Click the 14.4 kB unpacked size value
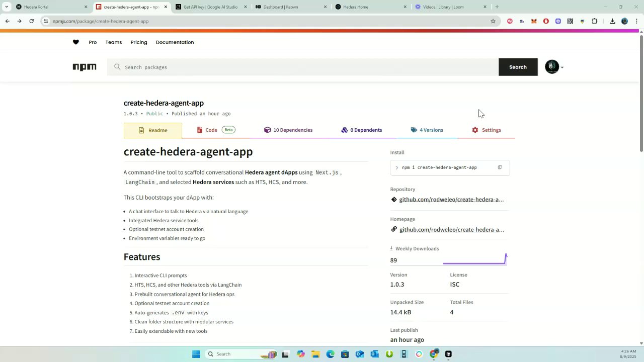 (400, 312)
